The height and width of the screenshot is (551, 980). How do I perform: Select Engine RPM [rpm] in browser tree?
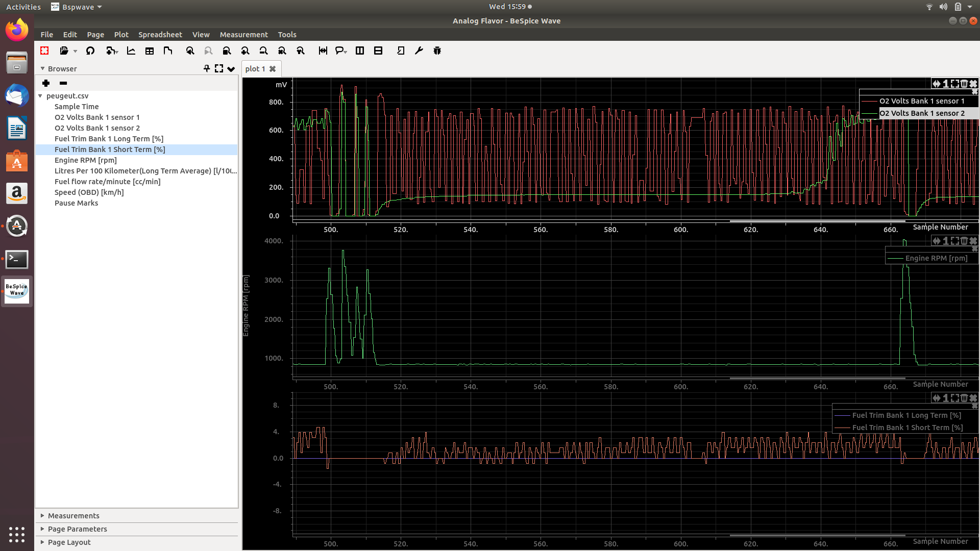(x=86, y=160)
